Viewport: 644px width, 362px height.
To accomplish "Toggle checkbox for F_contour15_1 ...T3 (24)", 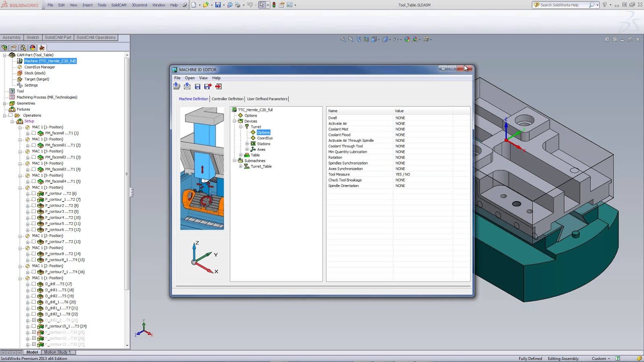I will (34, 326).
